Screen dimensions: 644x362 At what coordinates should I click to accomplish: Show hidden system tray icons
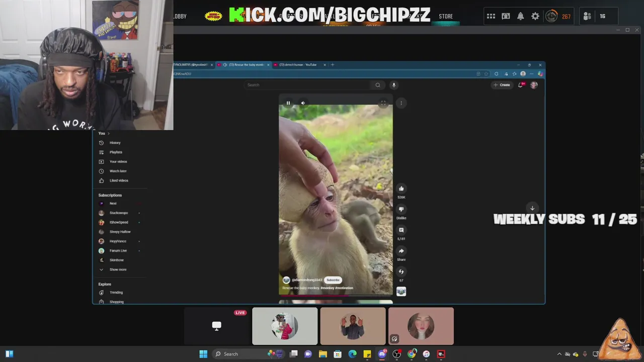tap(559, 354)
